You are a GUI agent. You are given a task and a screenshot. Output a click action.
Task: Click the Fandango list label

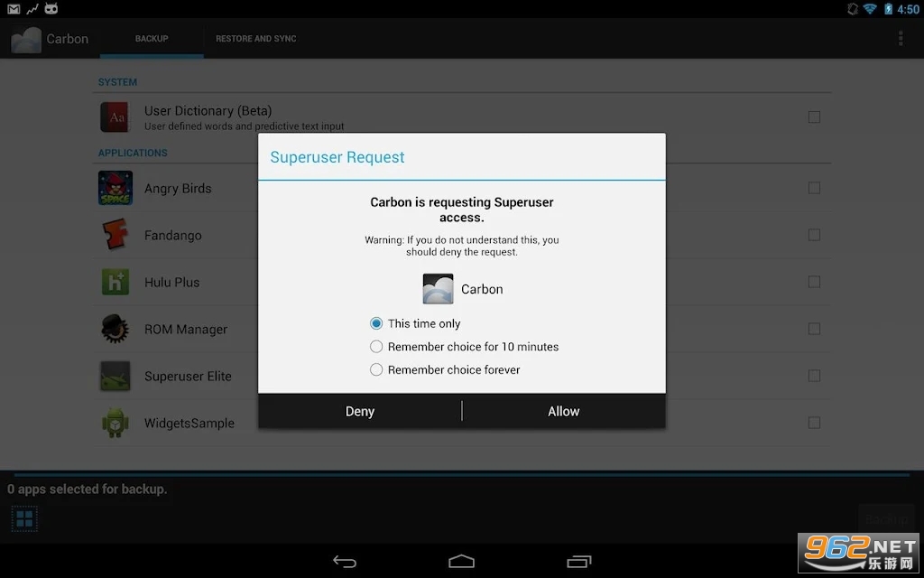[172, 236]
